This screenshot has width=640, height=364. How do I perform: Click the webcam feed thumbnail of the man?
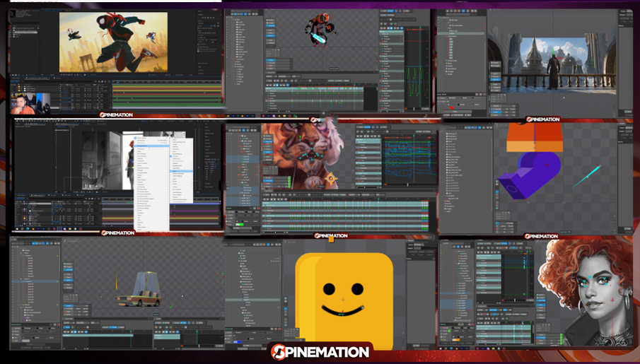click(30, 104)
